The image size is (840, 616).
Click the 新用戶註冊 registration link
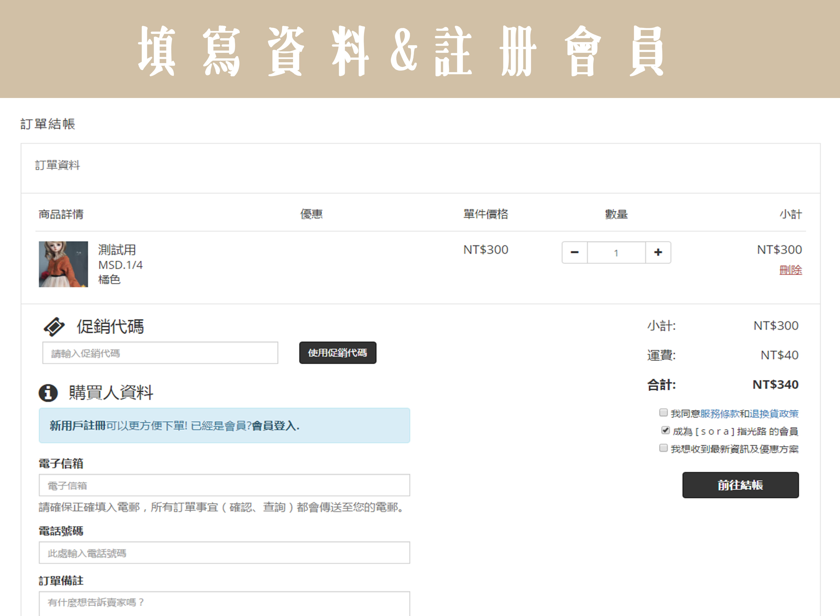[78, 426]
